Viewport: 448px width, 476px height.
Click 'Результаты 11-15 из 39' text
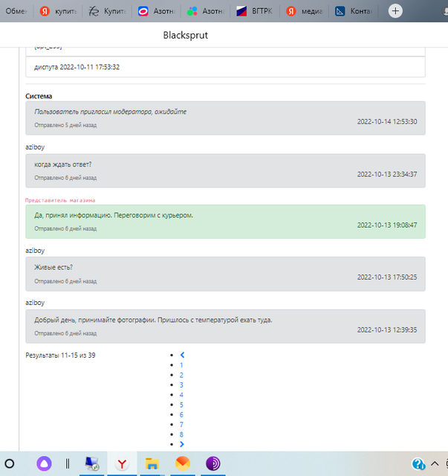point(60,356)
